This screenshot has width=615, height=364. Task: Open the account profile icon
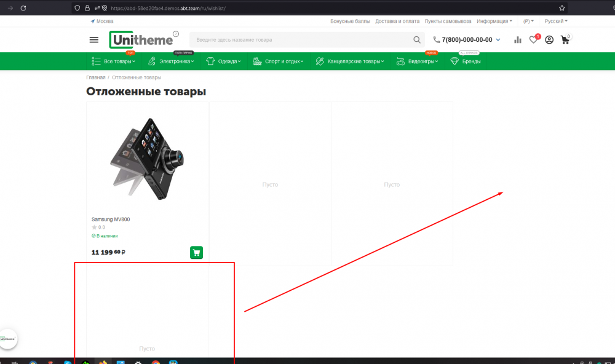tap(549, 39)
